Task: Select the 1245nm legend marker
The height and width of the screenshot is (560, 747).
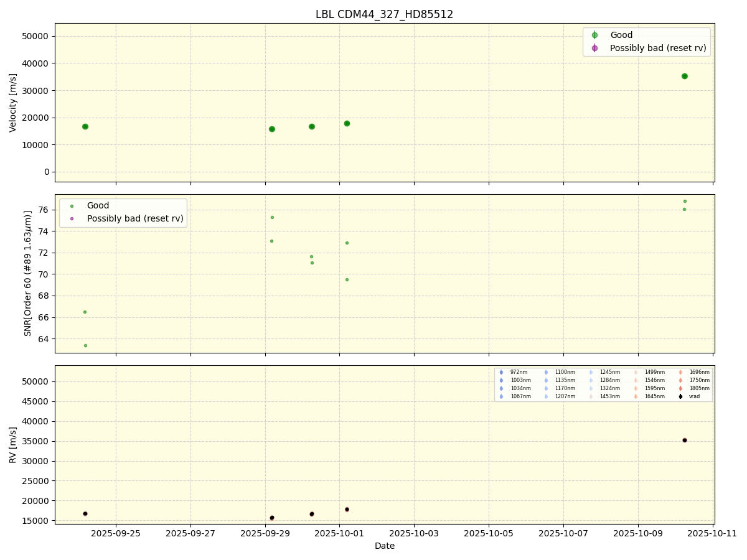Action: pyautogui.click(x=591, y=372)
